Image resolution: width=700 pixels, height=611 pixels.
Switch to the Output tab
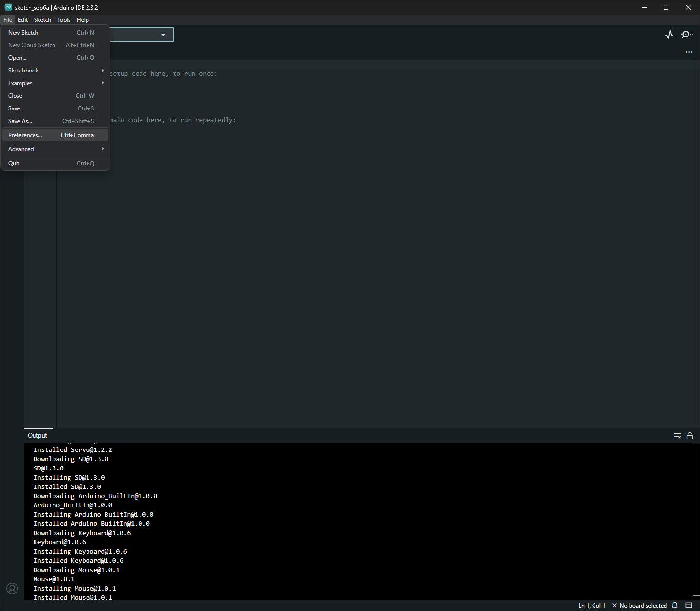(37, 436)
